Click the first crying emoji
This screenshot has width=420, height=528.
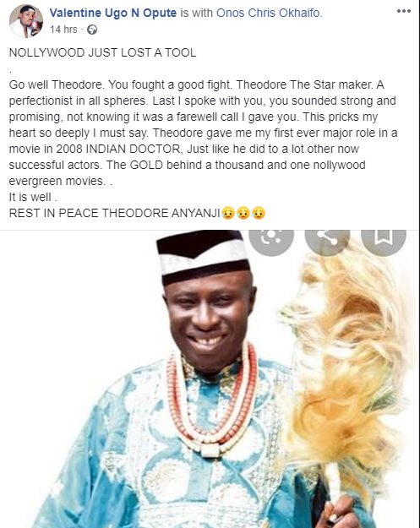[228, 213]
